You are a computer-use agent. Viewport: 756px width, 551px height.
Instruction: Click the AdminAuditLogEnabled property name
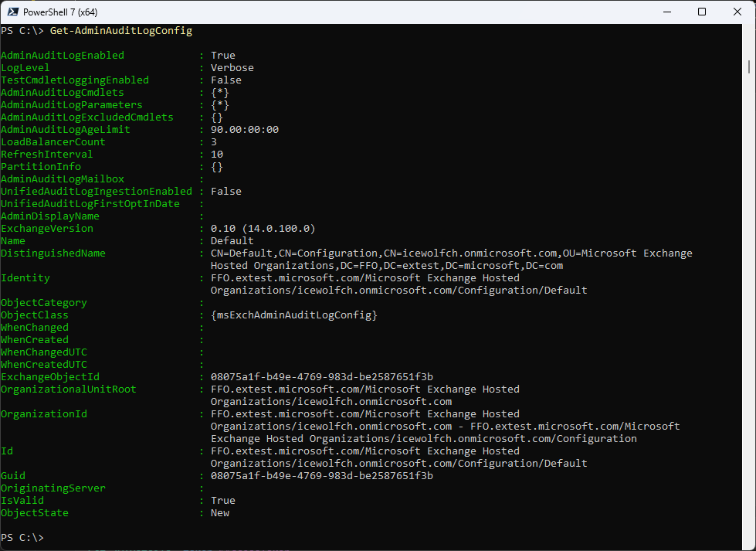(63, 56)
